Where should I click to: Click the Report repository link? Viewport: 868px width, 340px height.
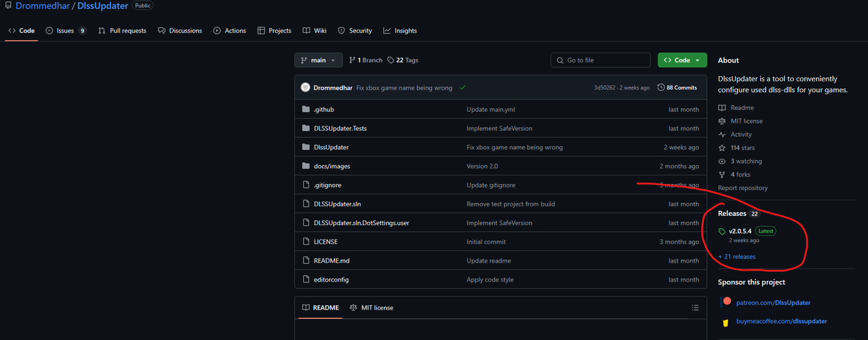[x=743, y=188]
